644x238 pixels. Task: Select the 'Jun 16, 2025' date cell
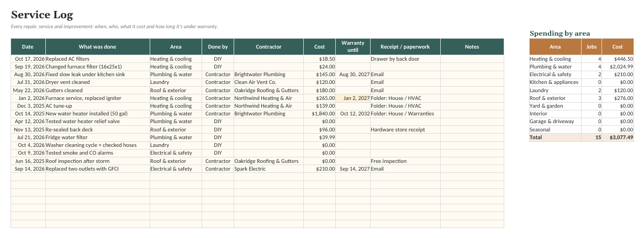(x=28, y=161)
